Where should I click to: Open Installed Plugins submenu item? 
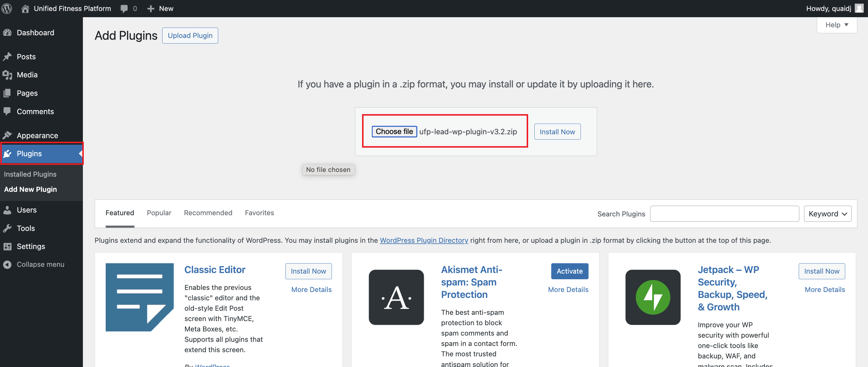click(30, 174)
